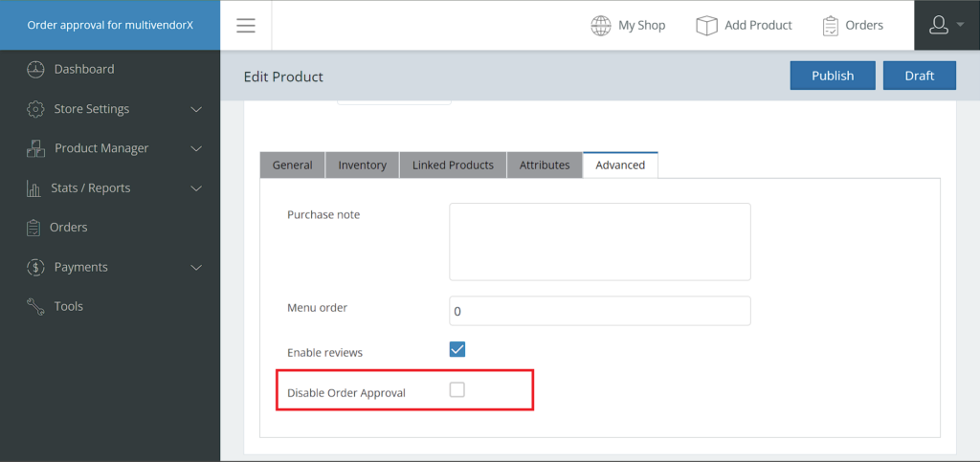Open the My Shop globe icon
Image resolution: width=980 pixels, height=462 pixels.
[601, 26]
